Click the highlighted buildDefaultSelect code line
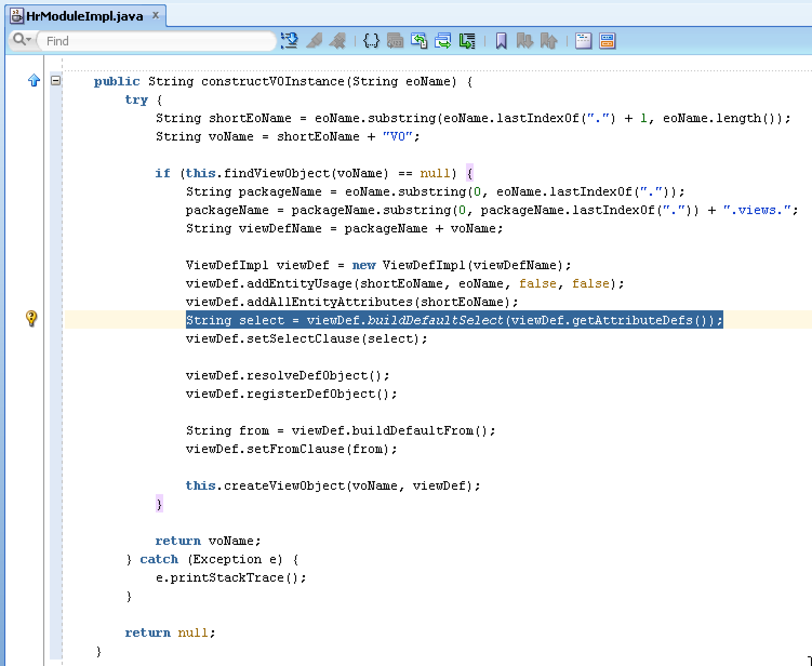812x666 pixels. (454, 320)
